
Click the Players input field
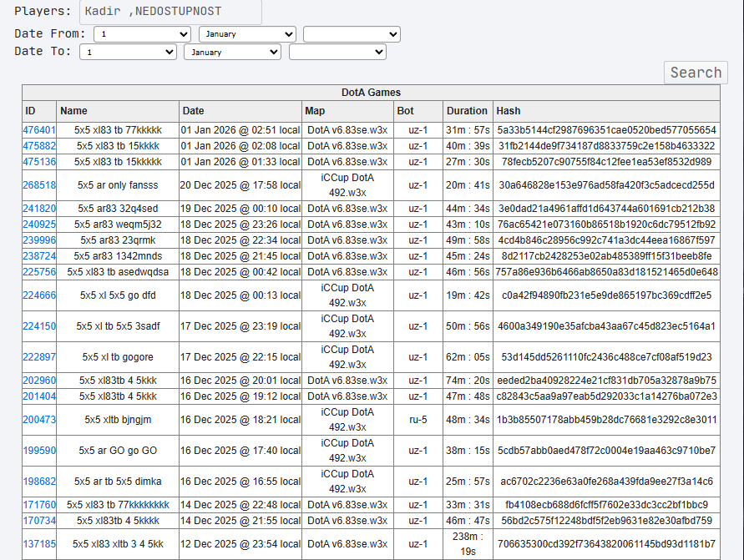[x=170, y=12]
